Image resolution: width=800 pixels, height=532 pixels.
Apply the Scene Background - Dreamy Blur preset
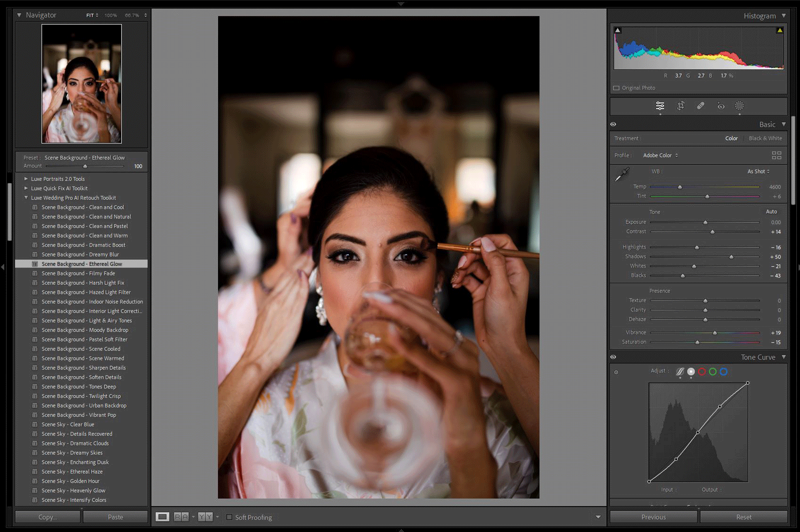80,254
